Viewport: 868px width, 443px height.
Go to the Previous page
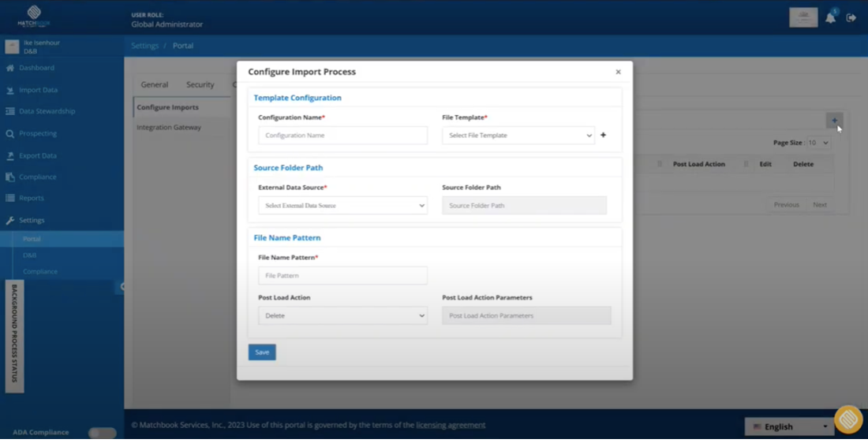(x=786, y=205)
